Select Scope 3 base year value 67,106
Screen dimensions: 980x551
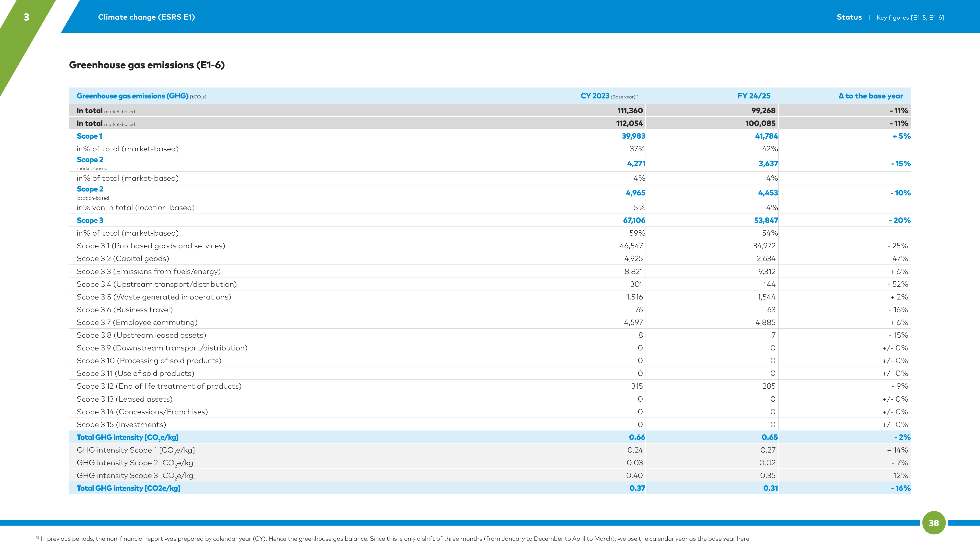coord(634,220)
